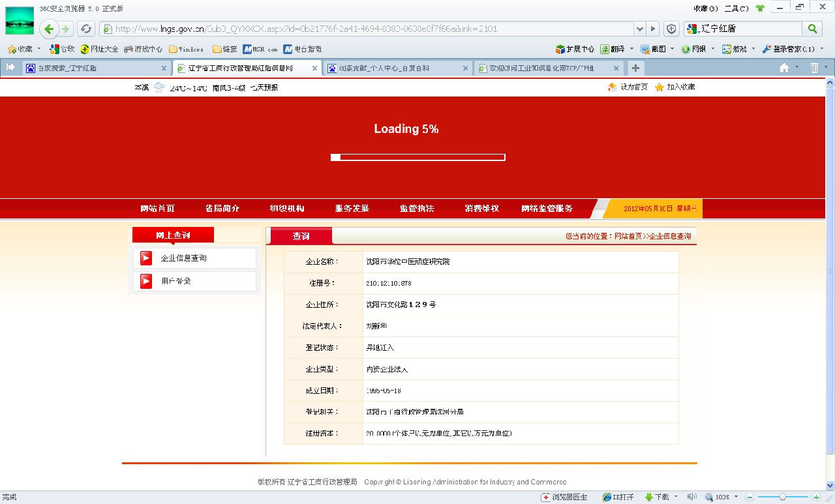835x504 pixels.
Task: Click the 网银 online banking button
Action: point(694,49)
